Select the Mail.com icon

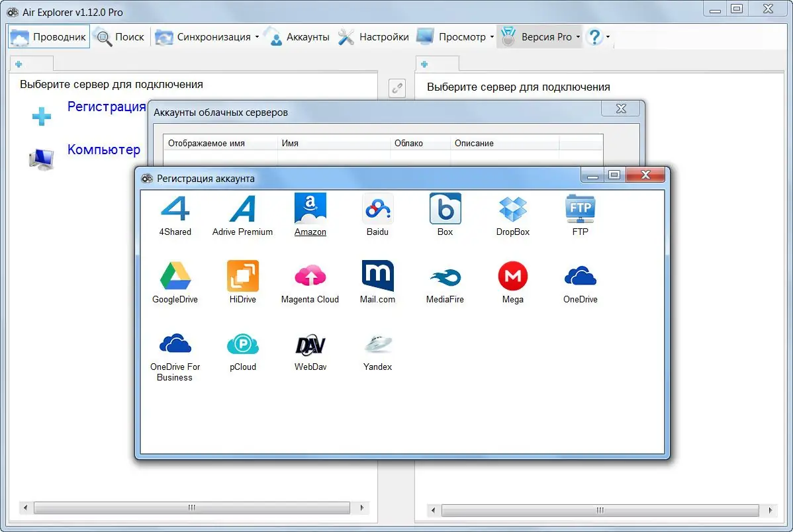[x=377, y=276]
